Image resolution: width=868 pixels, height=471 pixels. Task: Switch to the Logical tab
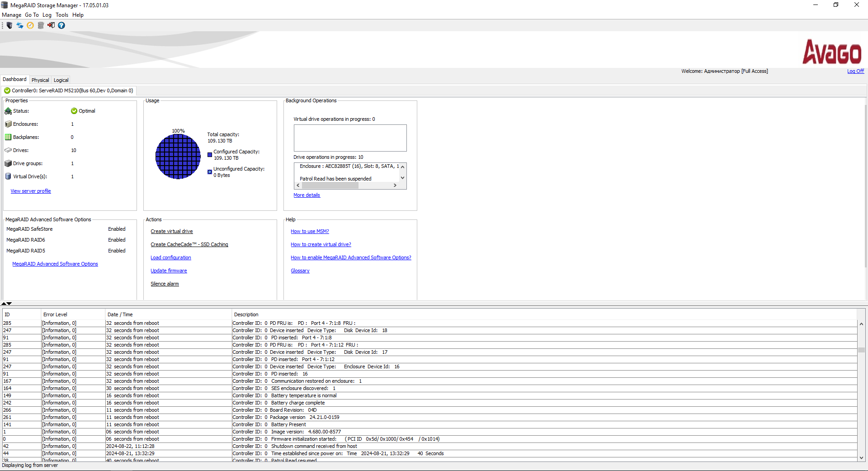pos(61,80)
